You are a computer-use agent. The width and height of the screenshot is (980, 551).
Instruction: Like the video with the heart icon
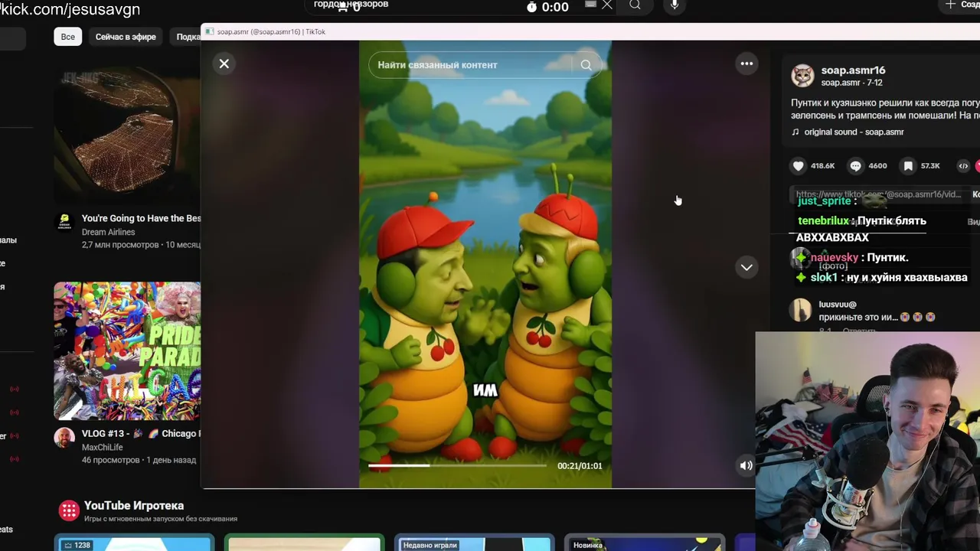coord(799,165)
